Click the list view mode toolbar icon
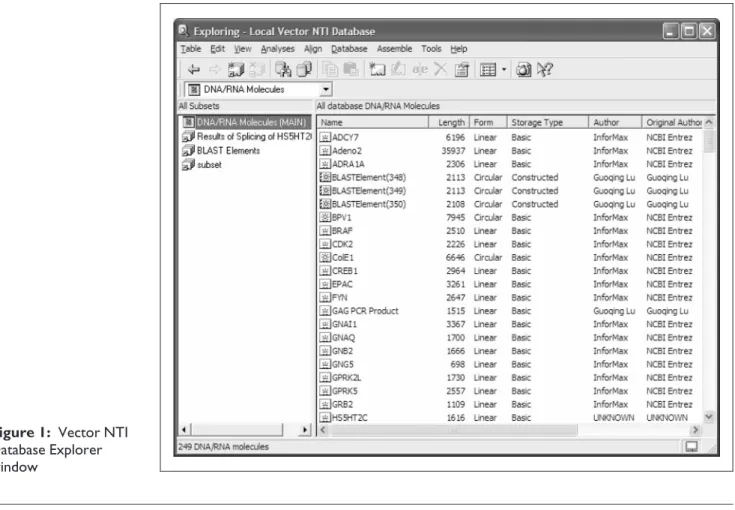This screenshot has width=735, height=510. 488,70
